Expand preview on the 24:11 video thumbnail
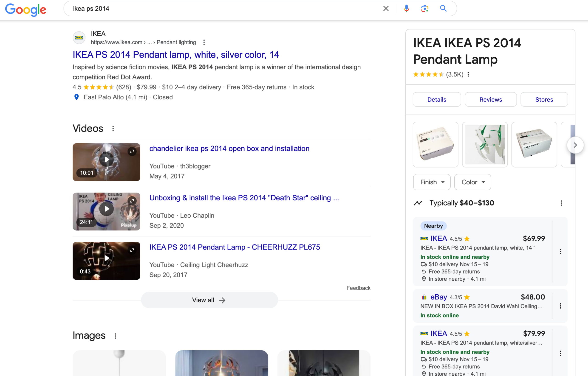 (x=132, y=201)
